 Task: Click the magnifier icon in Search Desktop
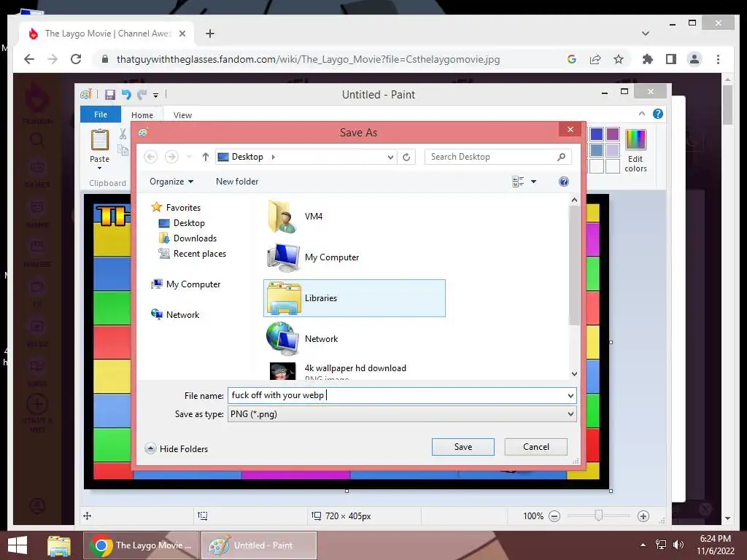[561, 157]
